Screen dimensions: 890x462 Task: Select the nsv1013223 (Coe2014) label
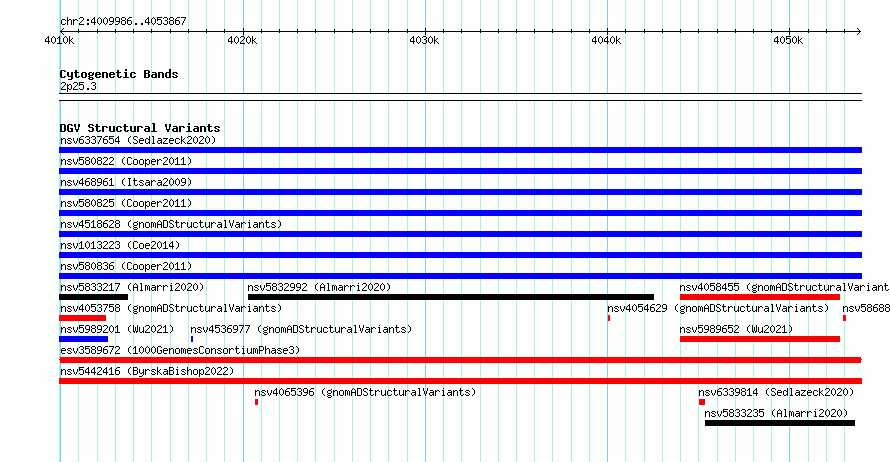coord(120,245)
